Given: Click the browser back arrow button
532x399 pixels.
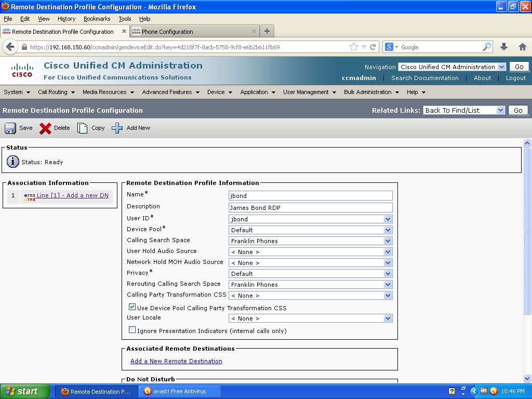Looking at the screenshot, I should (x=10, y=47).
